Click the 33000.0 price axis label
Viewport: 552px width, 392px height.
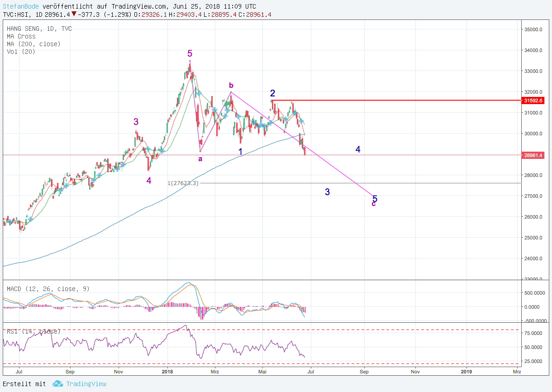(x=533, y=71)
